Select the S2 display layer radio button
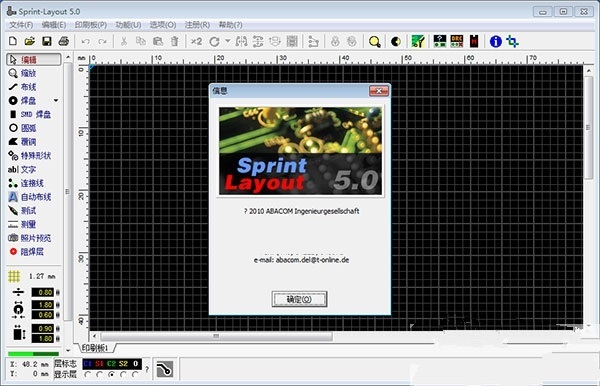This screenshot has height=386, width=600. (x=123, y=375)
